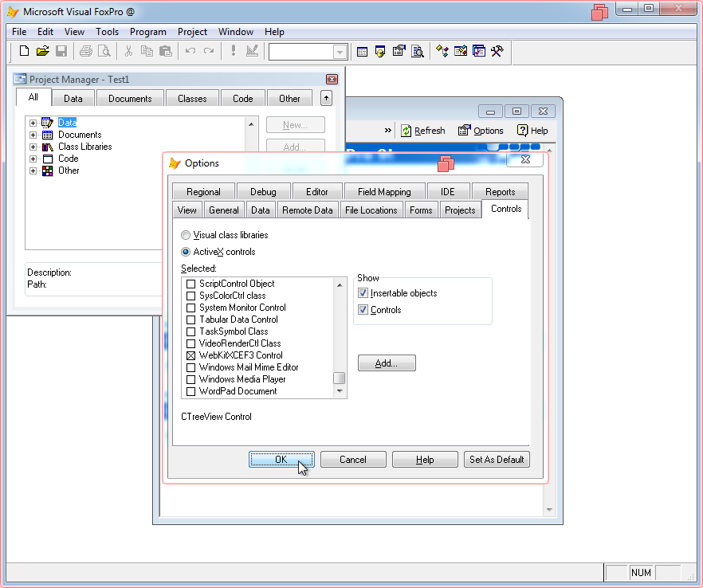Open the Tools menu

[x=107, y=32]
